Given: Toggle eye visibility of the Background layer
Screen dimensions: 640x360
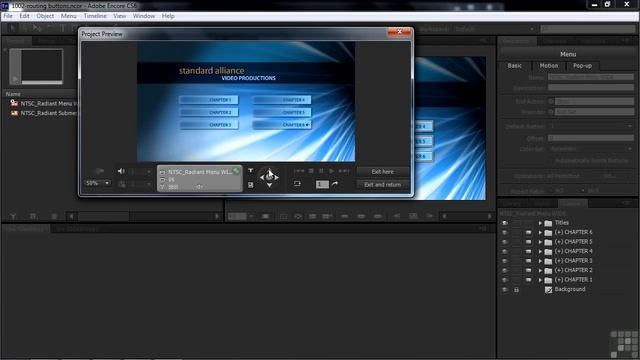Looking at the screenshot, I should point(505,289).
